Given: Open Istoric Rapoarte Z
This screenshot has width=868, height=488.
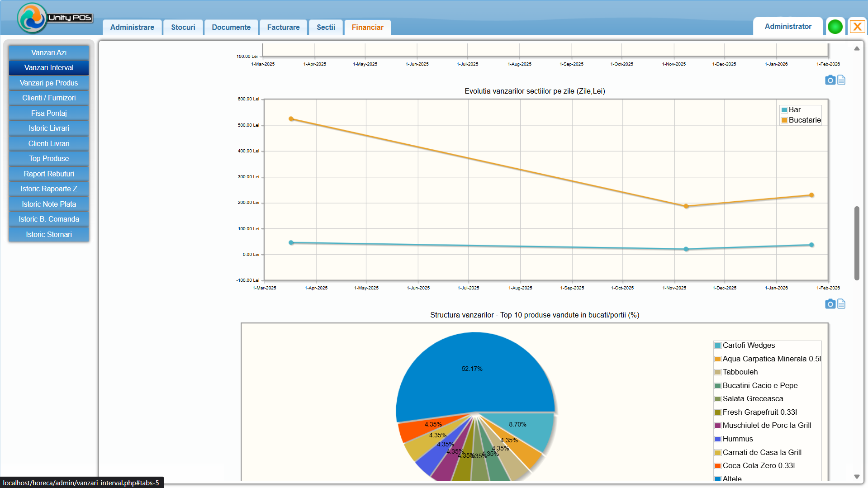Looking at the screenshot, I should 49,189.
